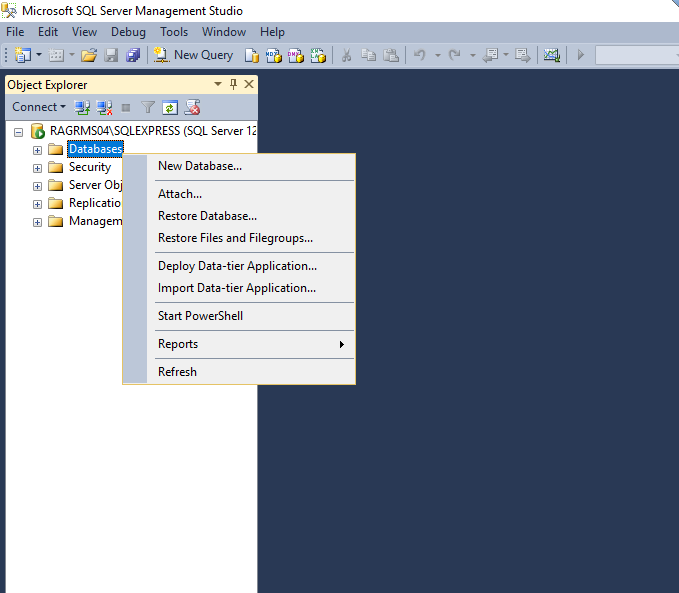679x593 pixels.
Task: Click the Save floppy disk icon
Action: point(111,55)
